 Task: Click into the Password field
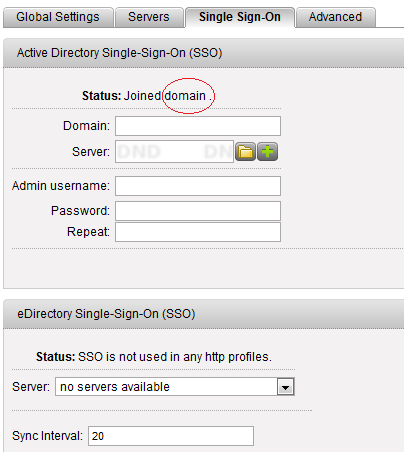pos(198,211)
